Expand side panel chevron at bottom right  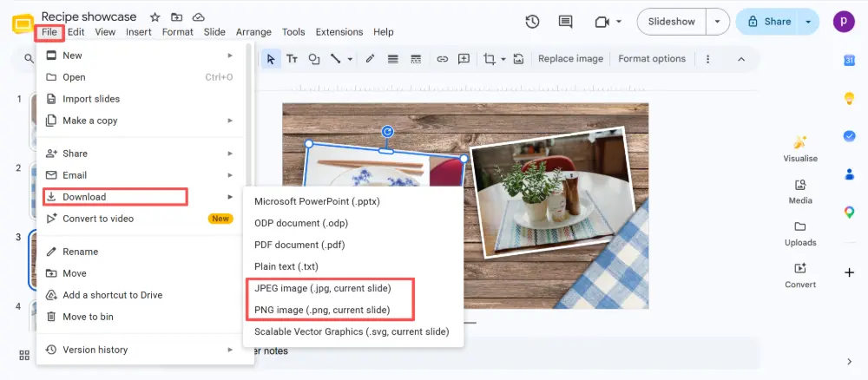(x=849, y=362)
